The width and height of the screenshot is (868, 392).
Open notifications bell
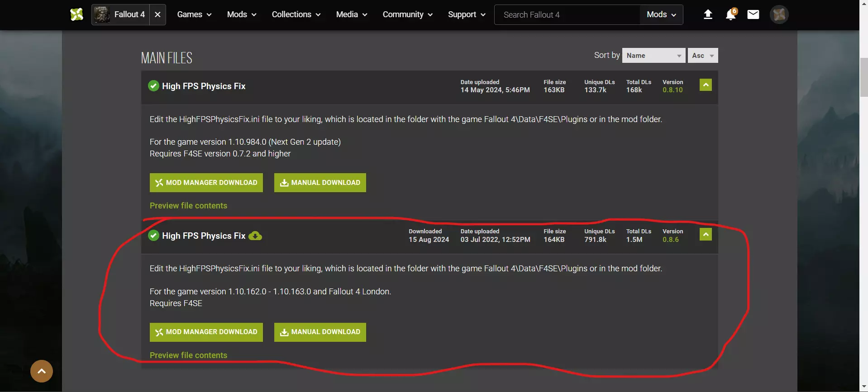(x=730, y=15)
